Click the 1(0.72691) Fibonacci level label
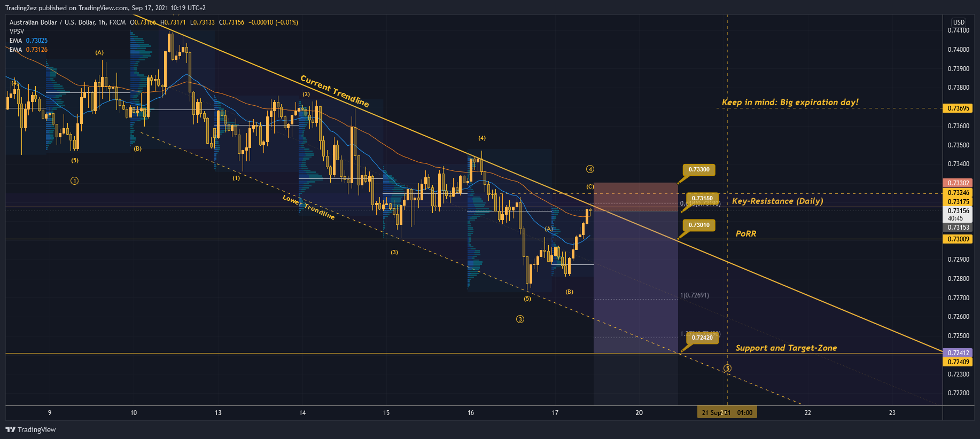Screen dimensions: 980x439 [x=695, y=295]
